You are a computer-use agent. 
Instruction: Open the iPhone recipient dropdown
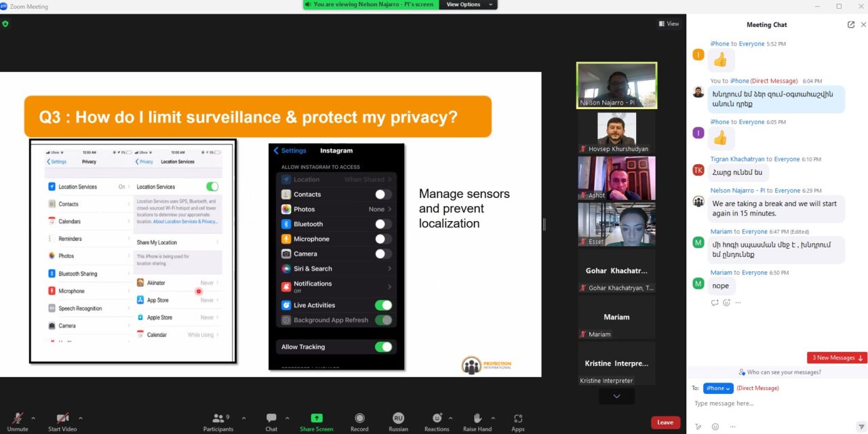click(x=718, y=389)
